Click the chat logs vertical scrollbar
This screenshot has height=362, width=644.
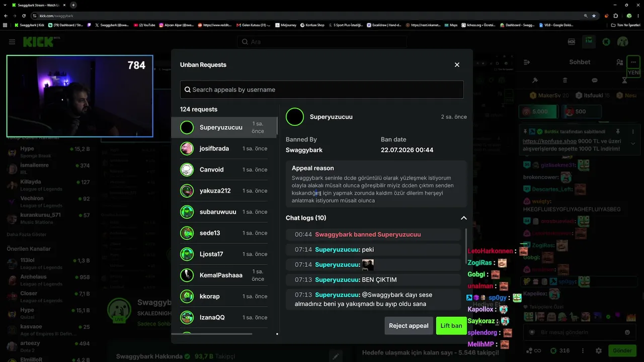click(466, 246)
